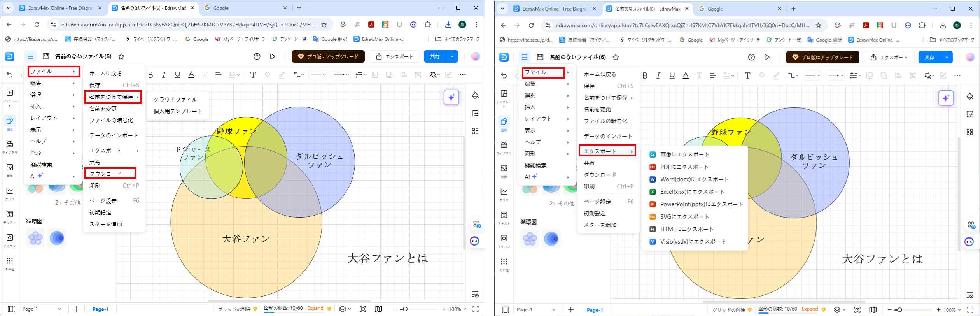This screenshot has width=980, height=316.
Task: Click the presentation play icon in right window
Action: point(767,57)
